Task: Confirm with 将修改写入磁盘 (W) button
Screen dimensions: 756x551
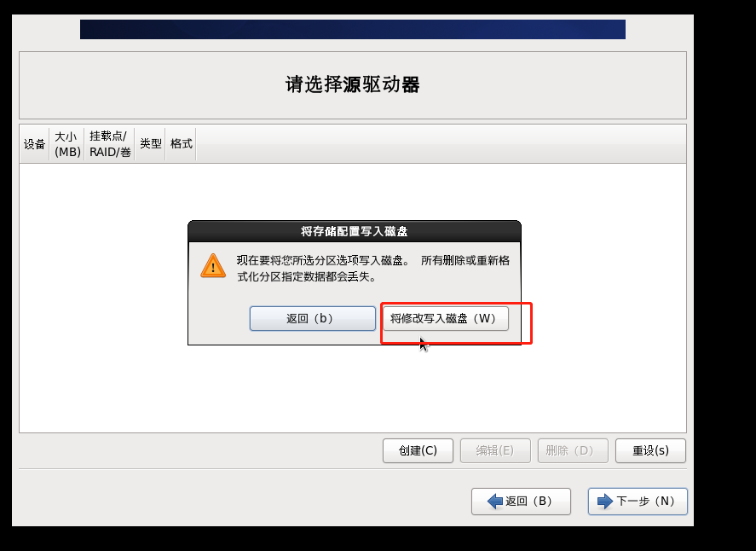Action: (x=446, y=318)
